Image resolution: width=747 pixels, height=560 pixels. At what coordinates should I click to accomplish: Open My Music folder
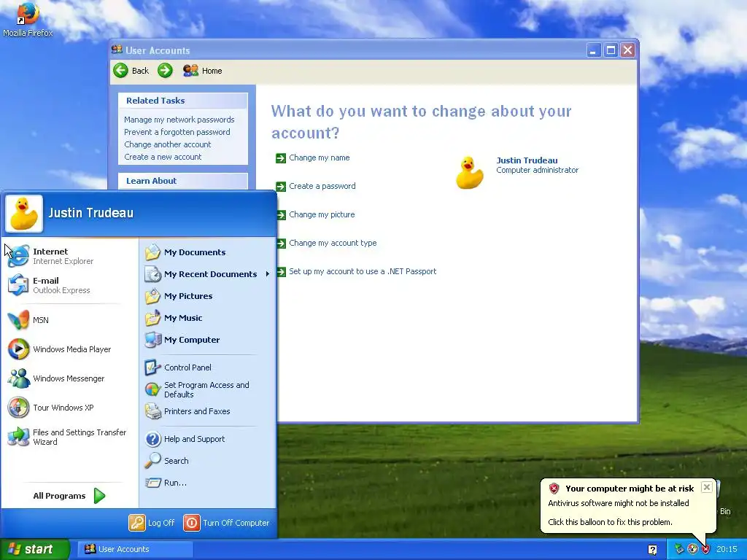pos(207,318)
